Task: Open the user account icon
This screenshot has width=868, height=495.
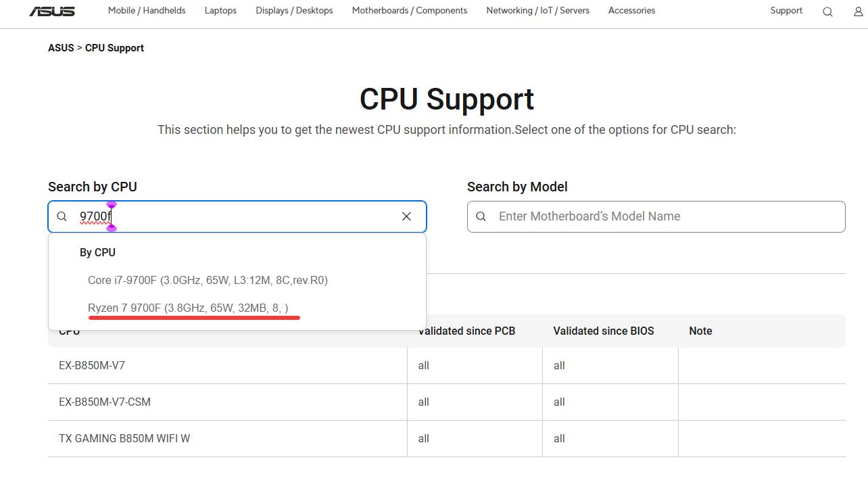Action: click(859, 11)
